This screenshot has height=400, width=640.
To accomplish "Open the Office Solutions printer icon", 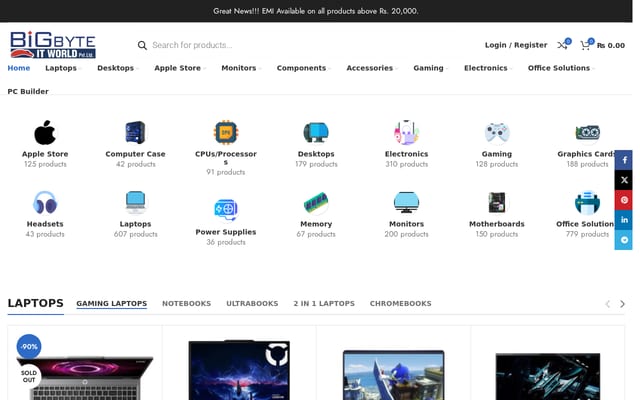I will point(587,202).
